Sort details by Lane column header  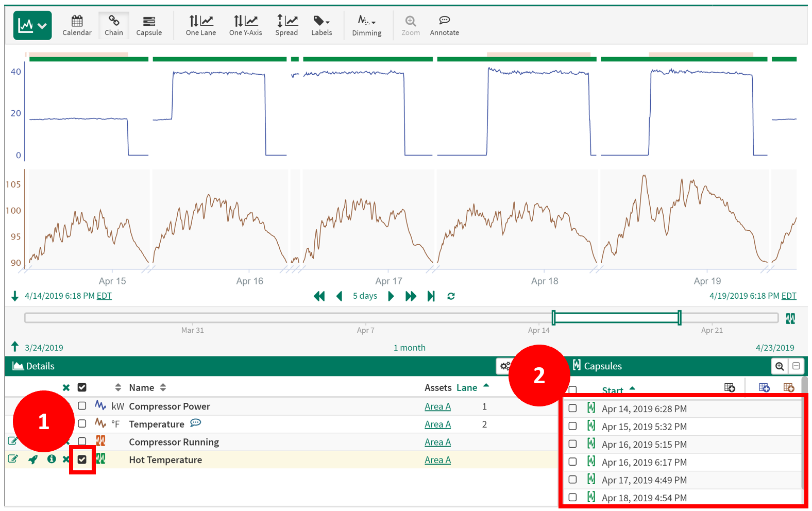467,388
